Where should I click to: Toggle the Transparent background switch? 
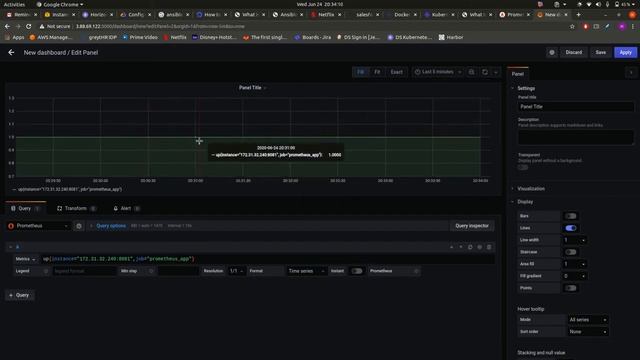[523, 167]
